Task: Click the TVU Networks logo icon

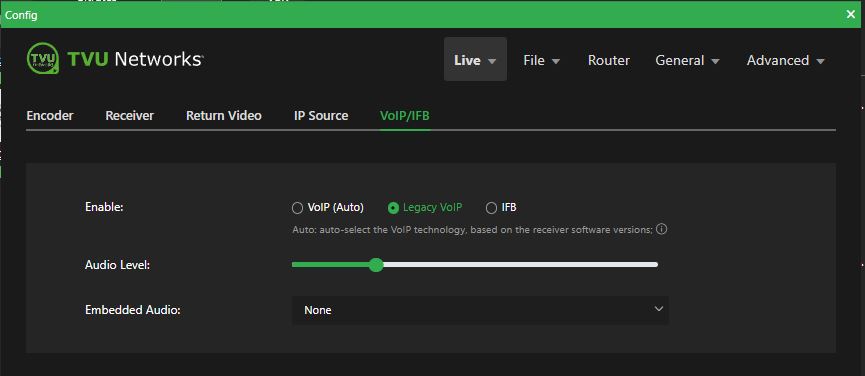Action: [x=42, y=58]
